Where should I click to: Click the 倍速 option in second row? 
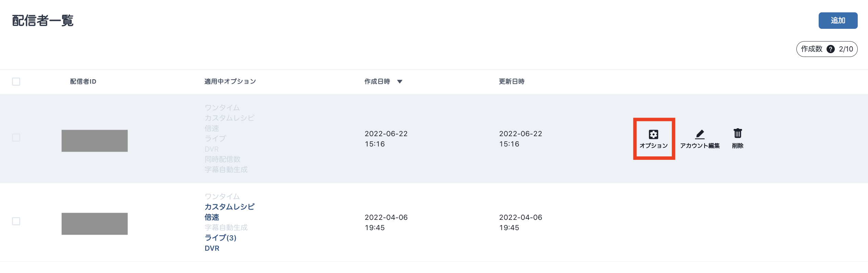tap(212, 217)
